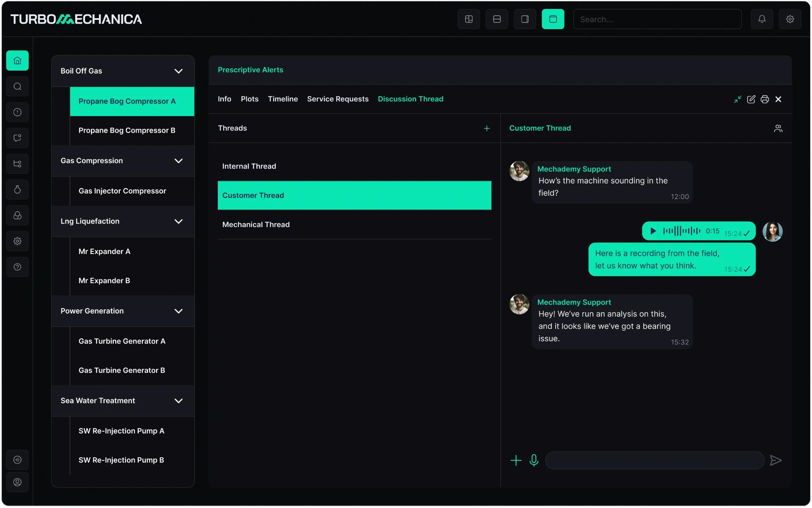Image resolution: width=812 pixels, height=508 pixels.
Task: Click the Prescriptive Alerts header
Action: pyautogui.click(x=250, y=70)
